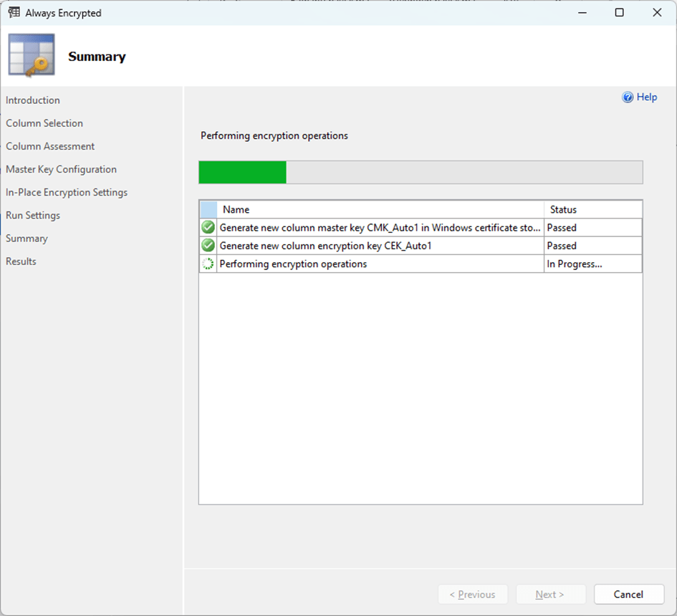Click the Status column header
The height and width of the screenshot is (616, 677).
point(592,210)
